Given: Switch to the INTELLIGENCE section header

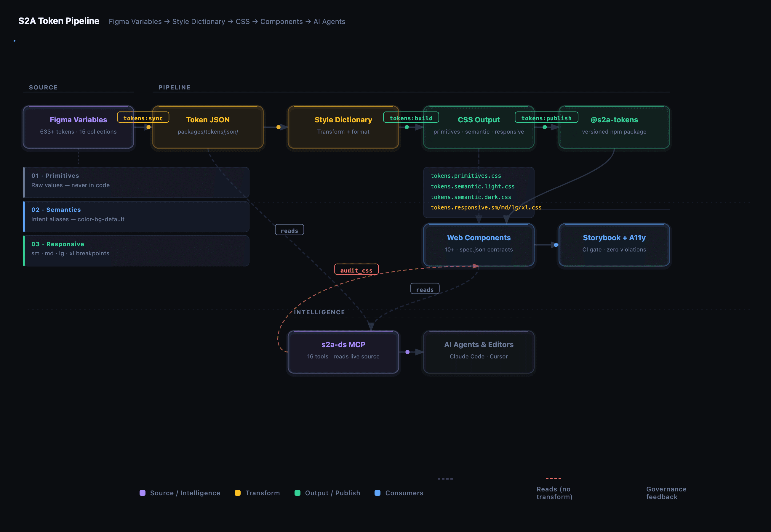Looking at the screenshot, I should pos(319,312).
